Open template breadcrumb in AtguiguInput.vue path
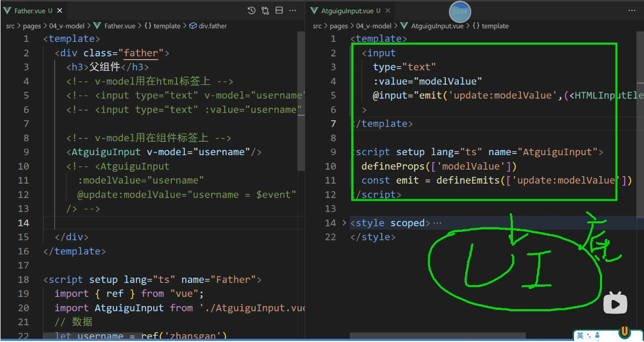The height and width of the screenshot is (342, 644). (490, 26)
